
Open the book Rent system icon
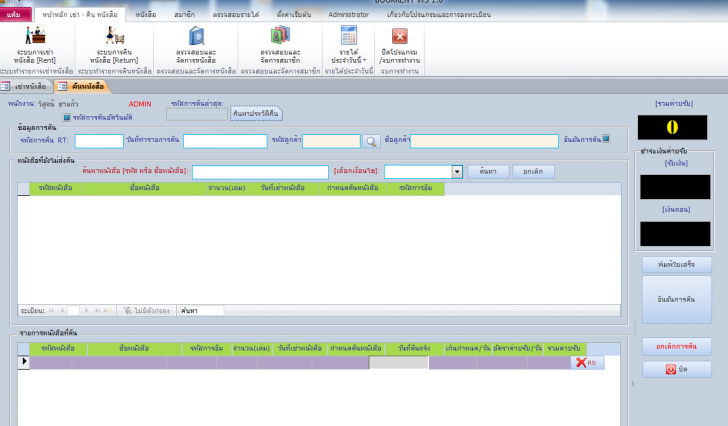pos(35,35)
